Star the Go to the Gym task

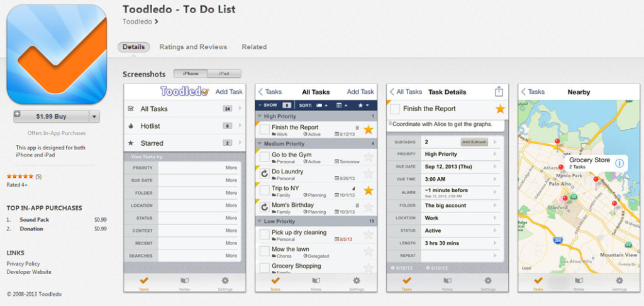tap(369, 157)
